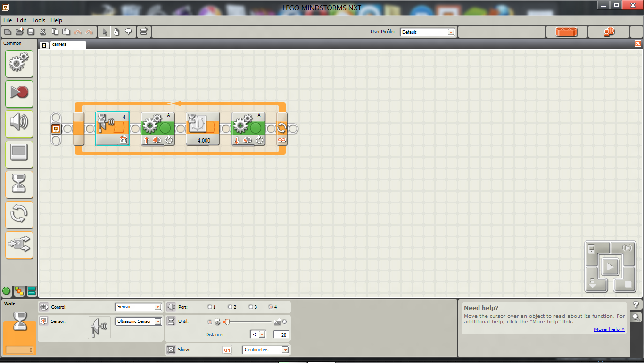Screen dimensions: 644x363
Task: Select Port 1 radio button
Action: point(210,307)
